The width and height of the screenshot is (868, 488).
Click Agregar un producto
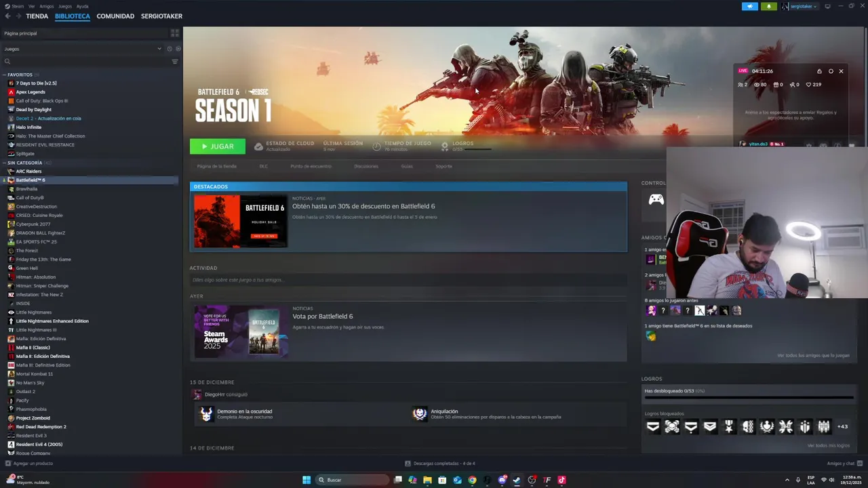[x=28, y=464]
